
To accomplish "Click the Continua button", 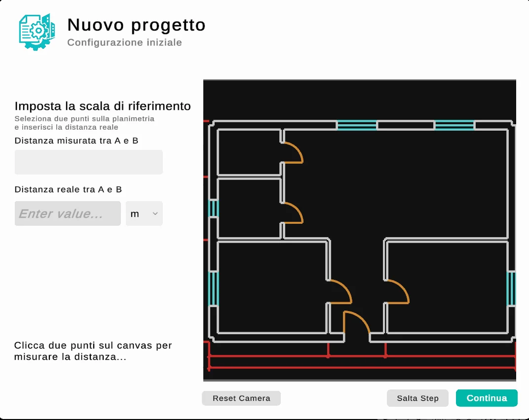I will coord(487,398).
